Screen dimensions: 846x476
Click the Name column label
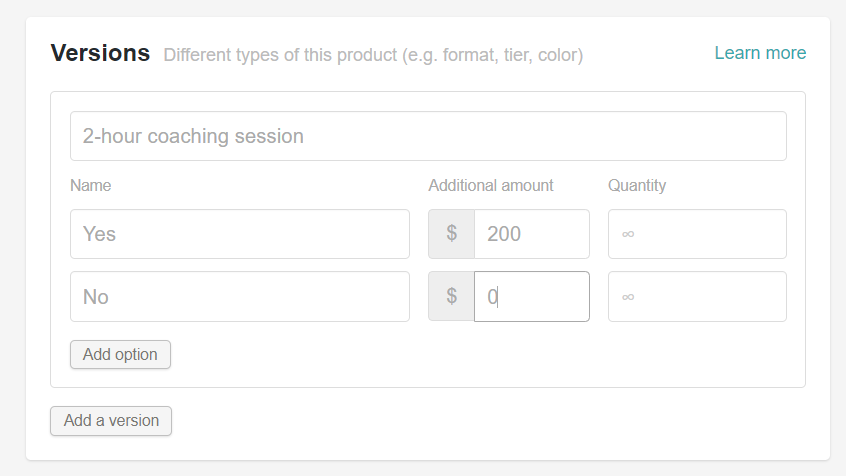point(91,185)
